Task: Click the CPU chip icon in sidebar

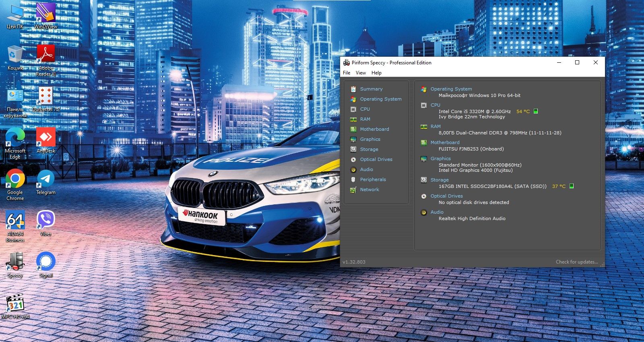Action: pos(353,109)
